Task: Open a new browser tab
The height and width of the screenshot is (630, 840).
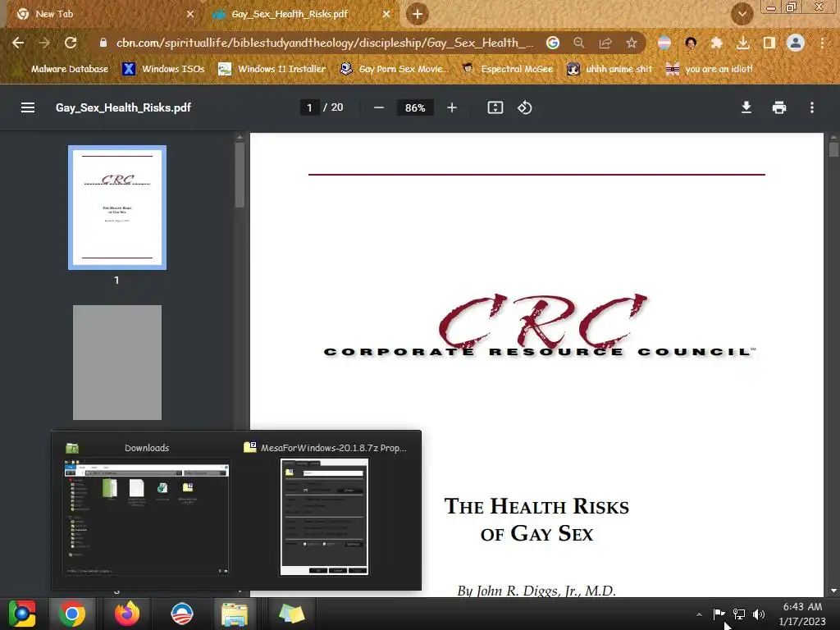Action: (x=418, y=14)
